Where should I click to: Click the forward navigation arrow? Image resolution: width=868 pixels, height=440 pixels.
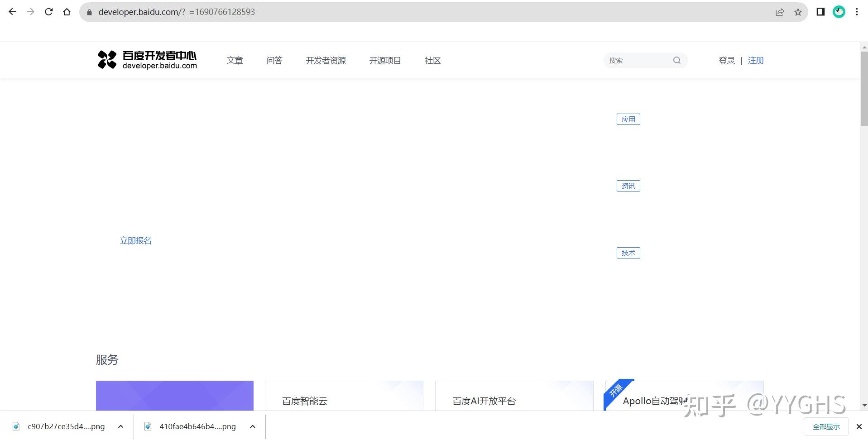click(x=30, y=12)
